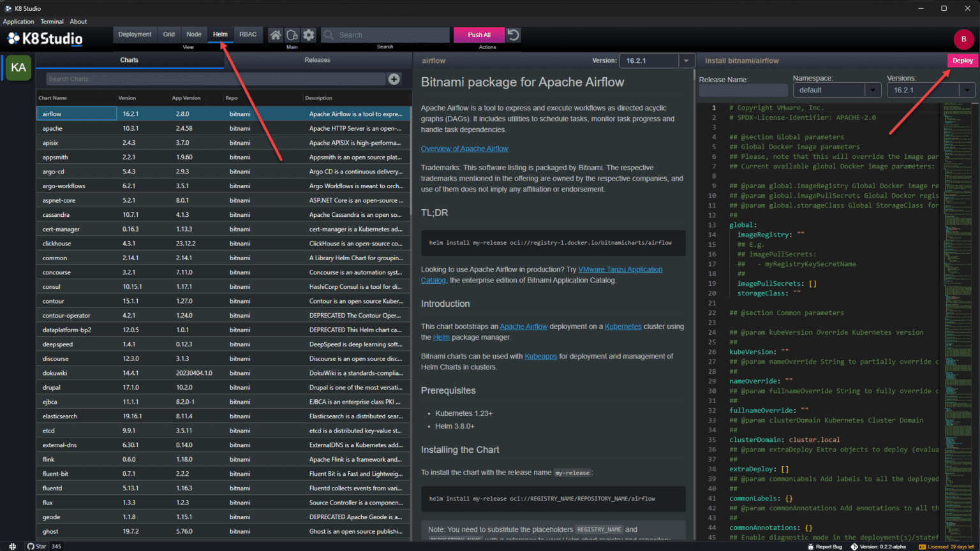The image size is (980, 551).
Task: Click the Deploy button for bitnami/airflow
Action: coord(962,60)
